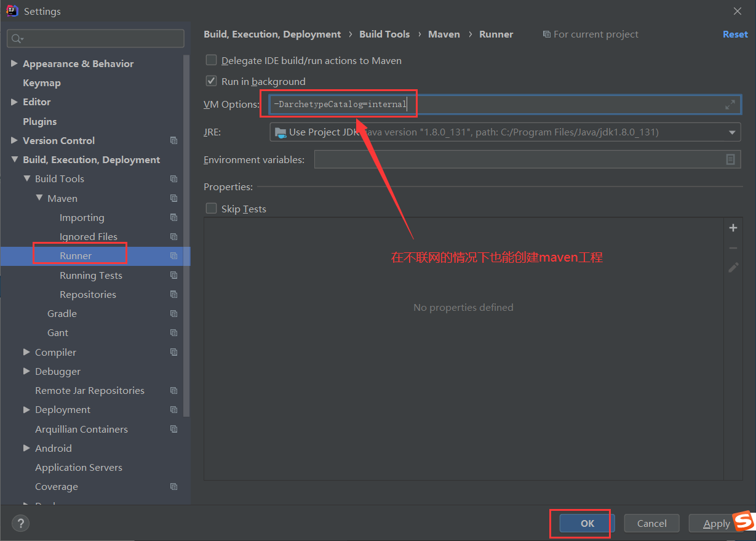Click the search magnifier icon in settings search
This screenshot has height=541, width=756.
(x=17, y=38)
